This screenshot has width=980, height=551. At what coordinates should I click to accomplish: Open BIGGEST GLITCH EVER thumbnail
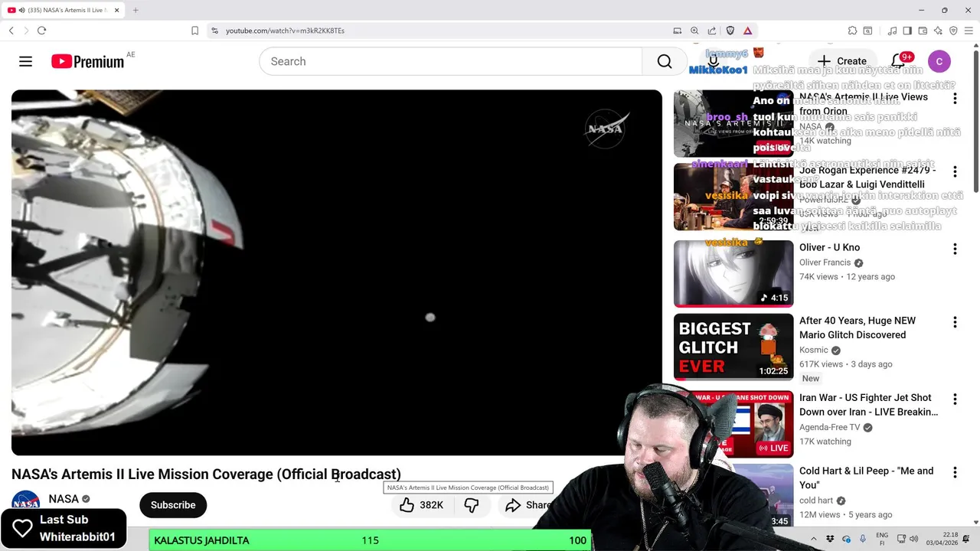[x=733, y=347]
